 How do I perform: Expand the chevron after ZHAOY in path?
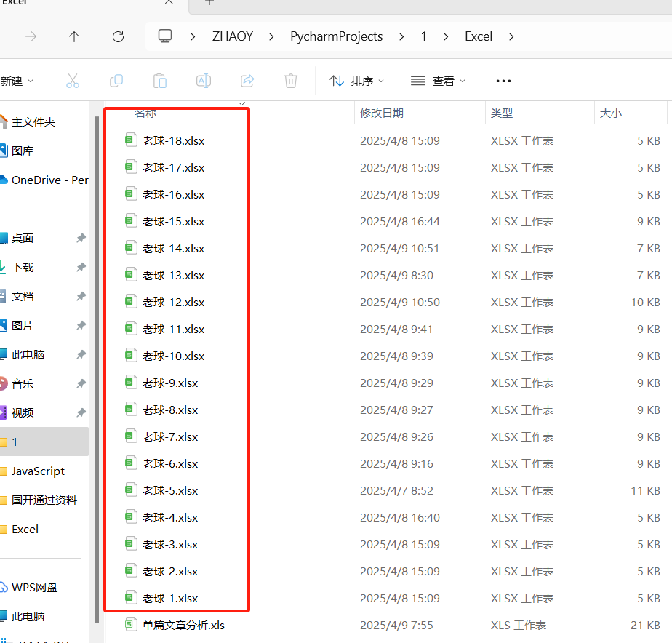pos(271,37)
